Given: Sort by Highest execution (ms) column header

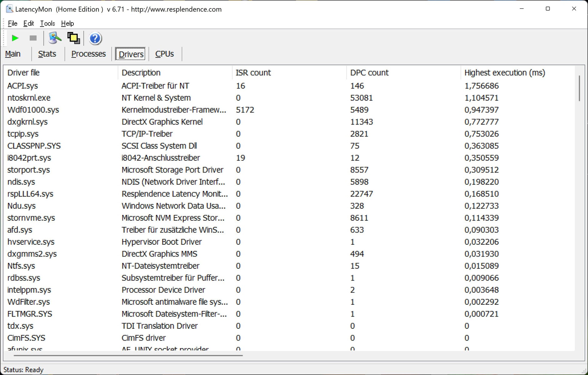Looking at the screenshot, I should (x=505, y=73).
